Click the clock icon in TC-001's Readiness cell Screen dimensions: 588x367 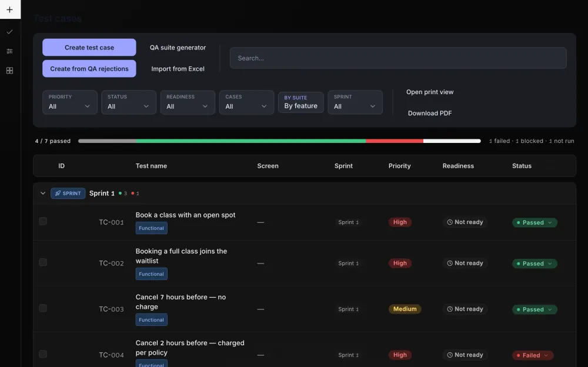pyautogui.click(x=450, y=222)
